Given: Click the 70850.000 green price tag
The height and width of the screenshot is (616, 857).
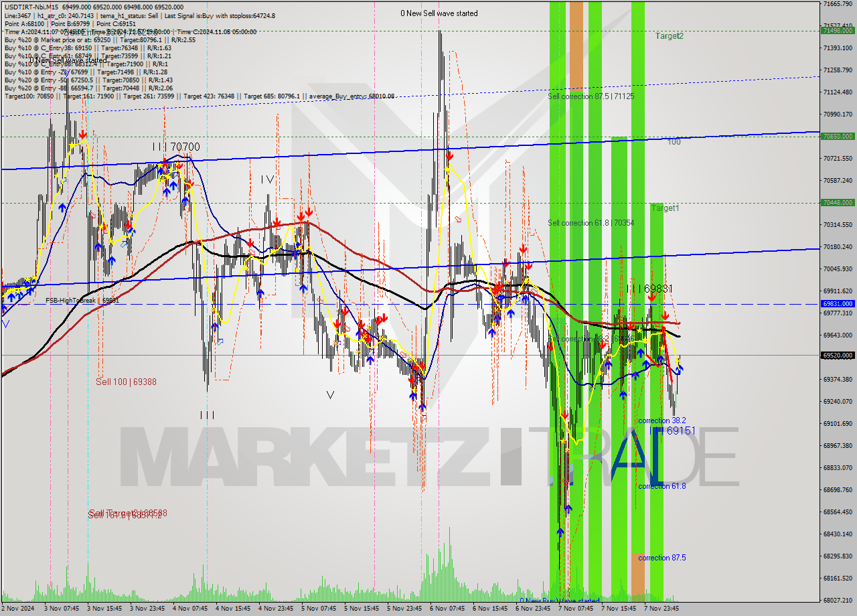Looking at the screenshot, I should click(x=838, y=136).
